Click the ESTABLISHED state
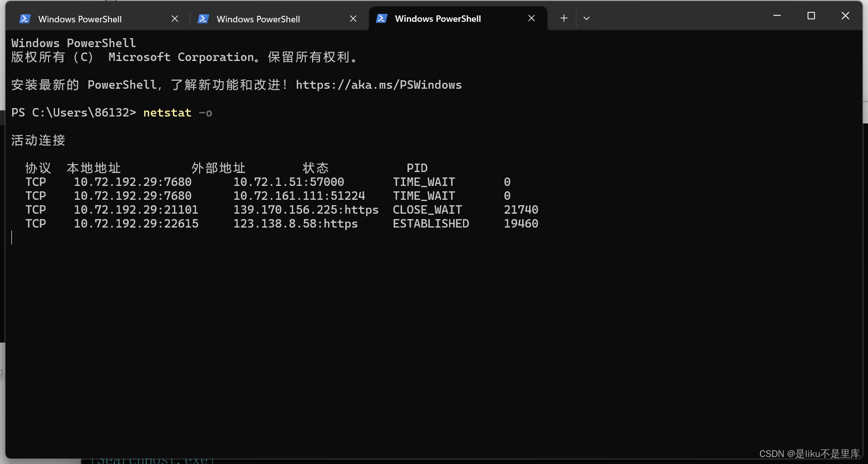This screenshot has width=868, height=464. [x=431, y=224]
